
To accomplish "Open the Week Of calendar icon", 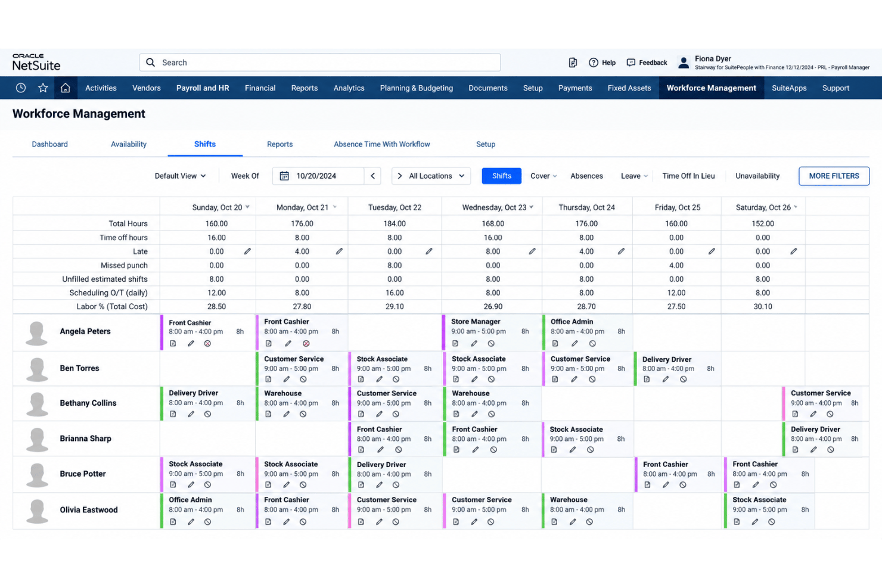I will coord(284,176).
